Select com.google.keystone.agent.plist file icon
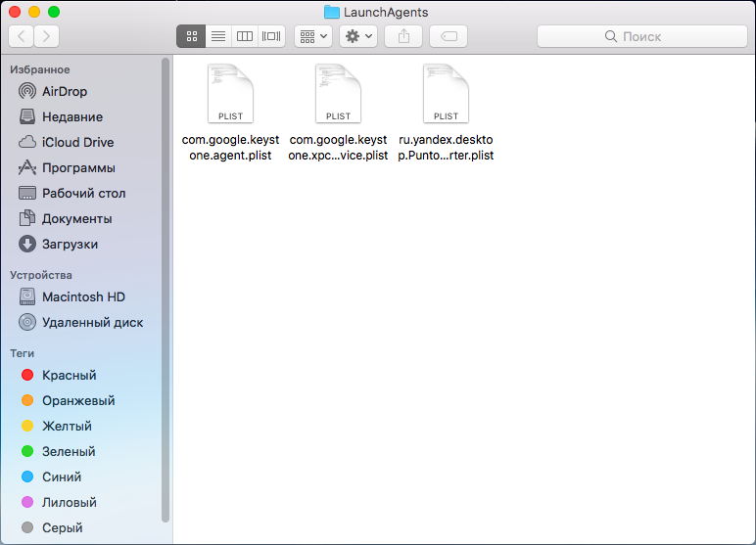Viewport: 756px width, 545px height. click(x=230, y=94)
